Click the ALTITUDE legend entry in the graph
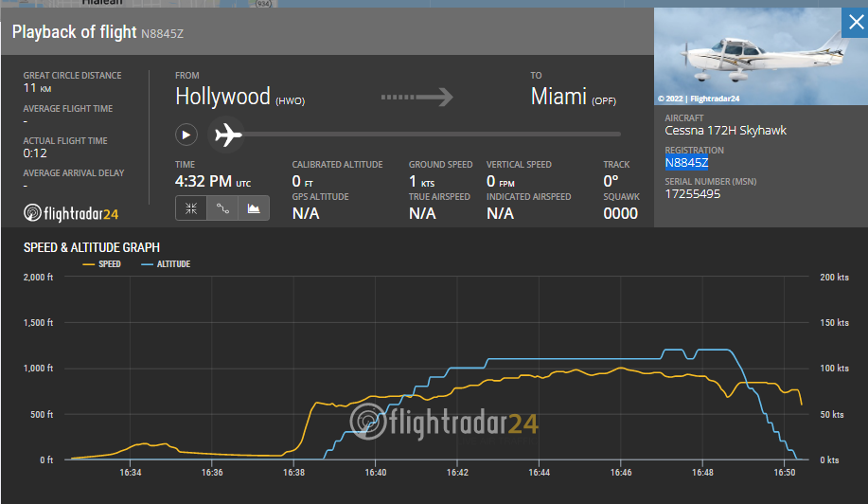The image size is (868, 504). pos(166,264)
